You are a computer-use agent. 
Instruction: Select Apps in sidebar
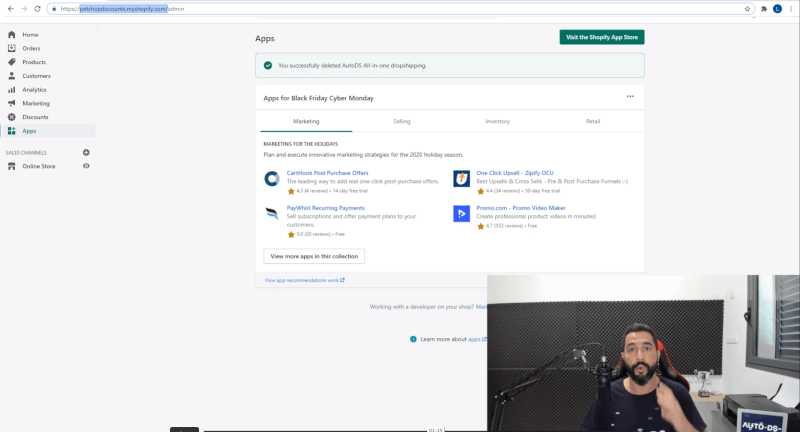point(29,131)
